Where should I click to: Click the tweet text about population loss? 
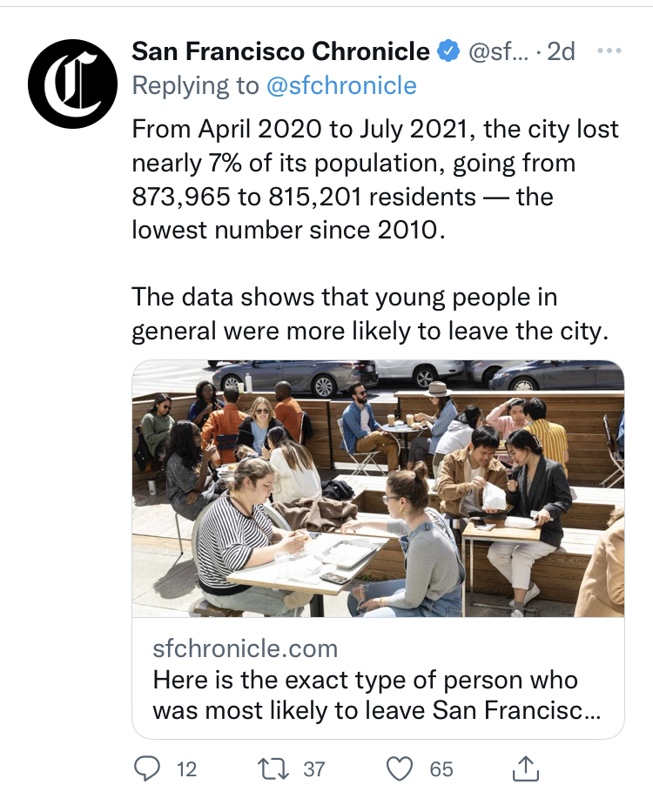coord(374,180)
